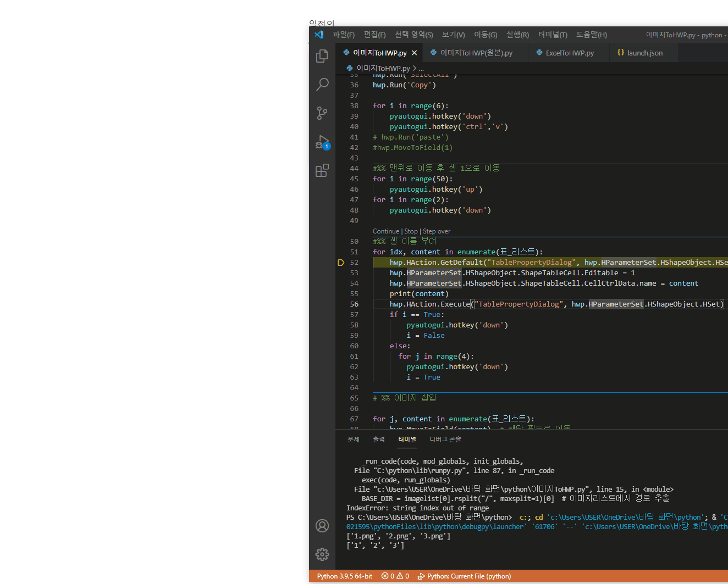Click line number 44 in gutter
This screenshot has width=728, height=584.
click(354, 169)
